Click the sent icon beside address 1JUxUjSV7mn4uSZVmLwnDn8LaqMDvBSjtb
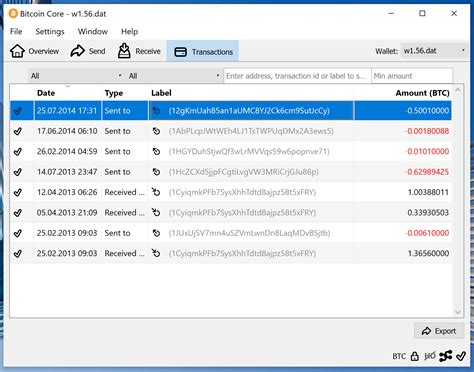474x372 pixels. [156, 233]
